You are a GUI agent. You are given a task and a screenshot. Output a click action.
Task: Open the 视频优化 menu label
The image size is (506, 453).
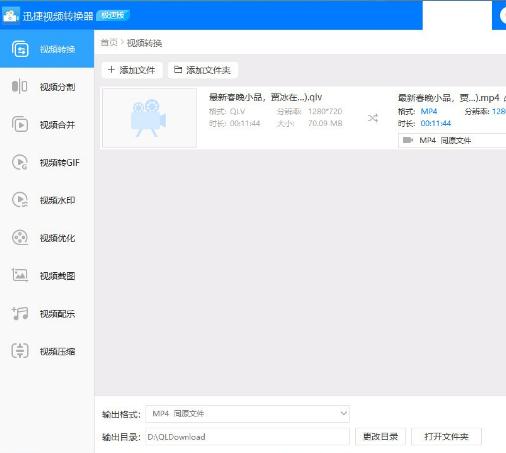tap(57, 238)
